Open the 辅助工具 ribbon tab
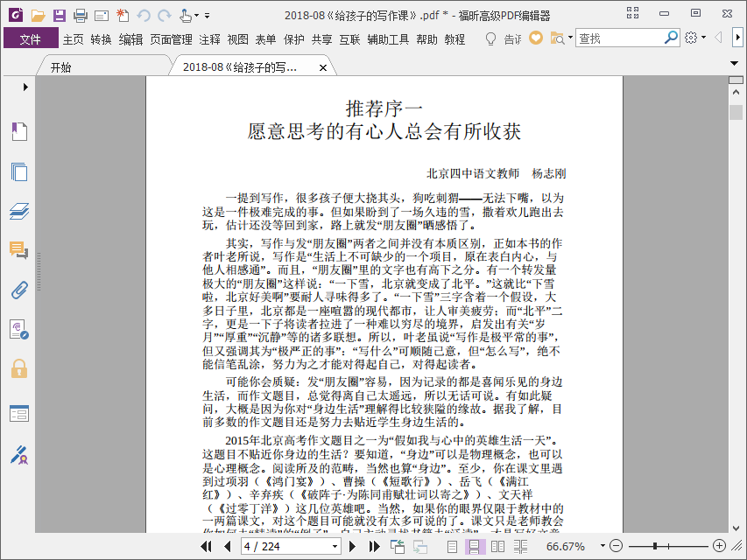Viewport: 747px width, 560px height. coord(388,39)
